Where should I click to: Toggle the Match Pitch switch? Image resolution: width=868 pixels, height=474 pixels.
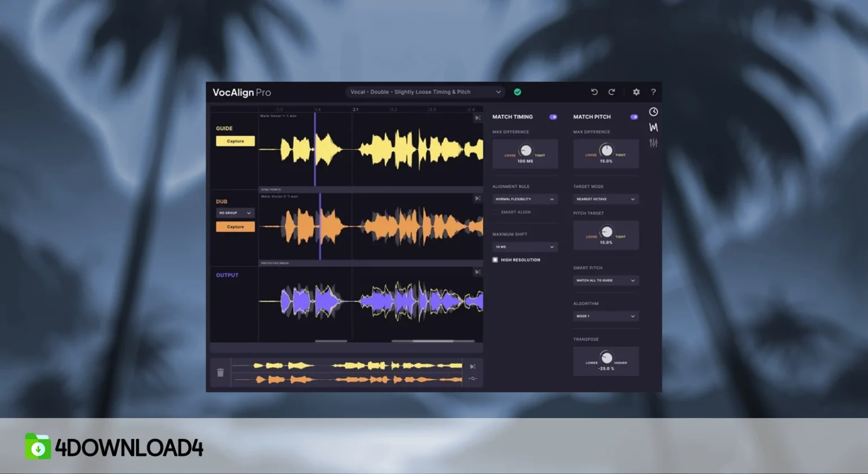(634, 117)
